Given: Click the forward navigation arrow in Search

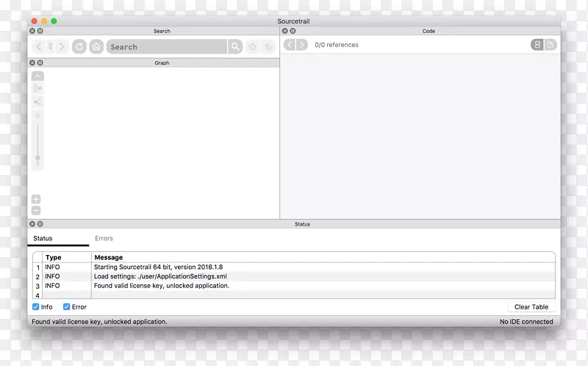Looking at the screenshot, I should [x=62, y=47].
